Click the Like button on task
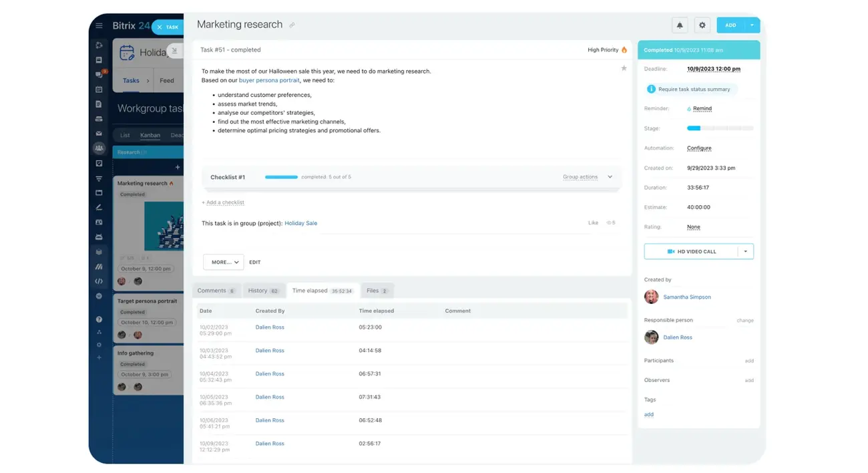Image resolution: width=868 pixels, height=473 pixels. pos(593,223)
